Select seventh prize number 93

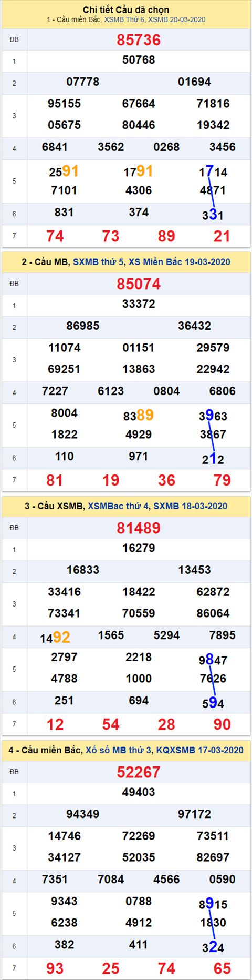[55, 968]
